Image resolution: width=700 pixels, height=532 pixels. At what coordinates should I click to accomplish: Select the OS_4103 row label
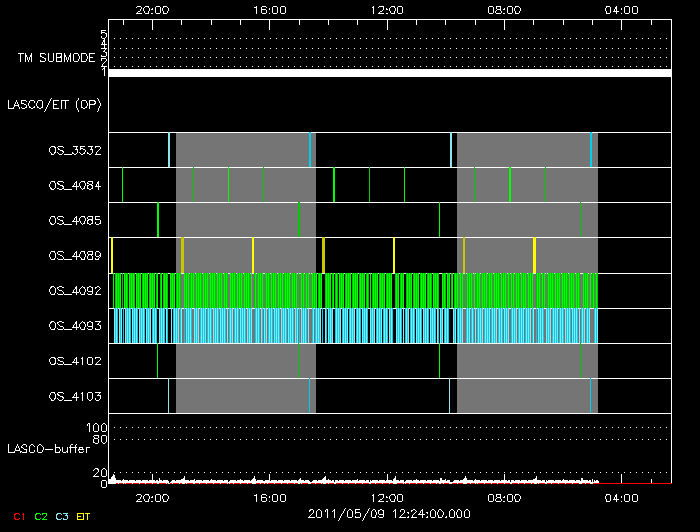pos(74,397)
